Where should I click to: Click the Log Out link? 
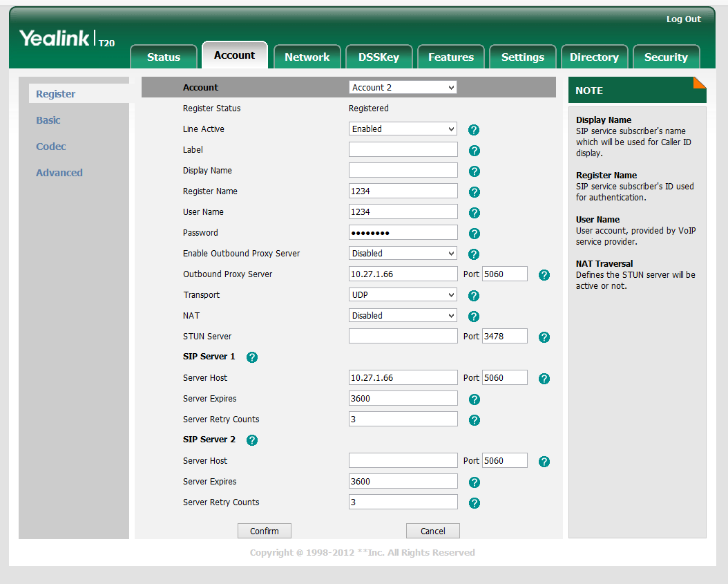click(x=683, y=19)
